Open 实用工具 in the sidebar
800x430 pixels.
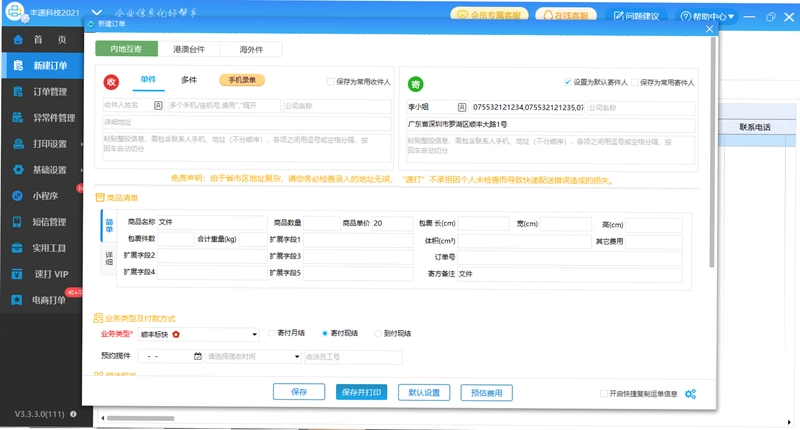[x=42, y=247]
